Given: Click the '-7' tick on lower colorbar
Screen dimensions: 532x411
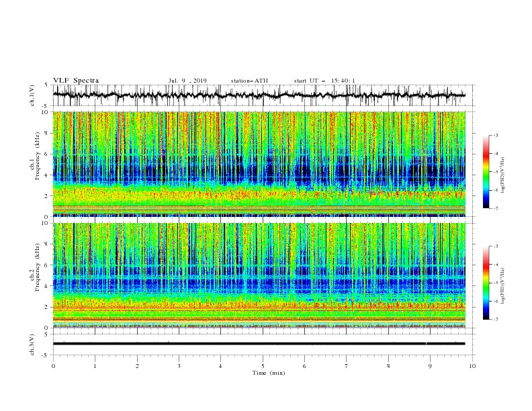Looking at the screenshot, I should coord(495,320).
